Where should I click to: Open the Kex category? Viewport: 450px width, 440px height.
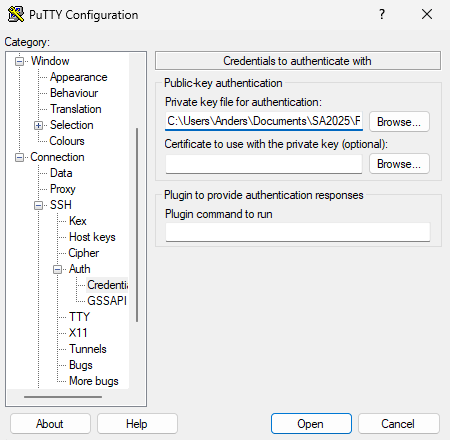coord(78,221)
